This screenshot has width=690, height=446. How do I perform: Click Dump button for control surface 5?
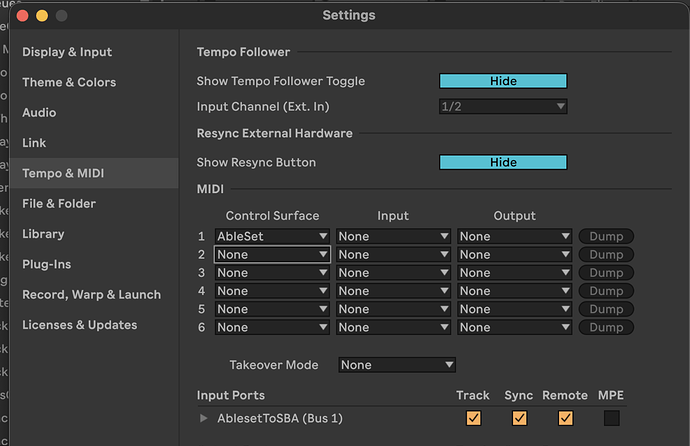tap(606, 309)
